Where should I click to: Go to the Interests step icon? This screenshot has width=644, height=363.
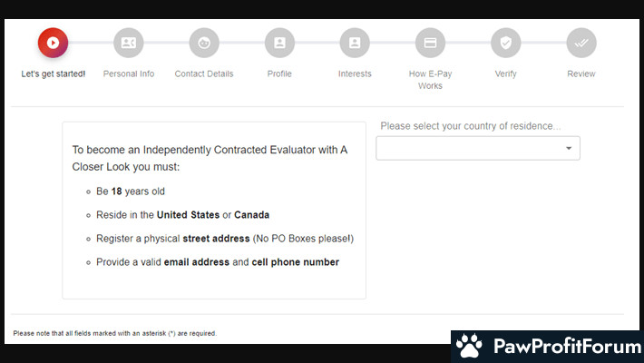[355, 43]
